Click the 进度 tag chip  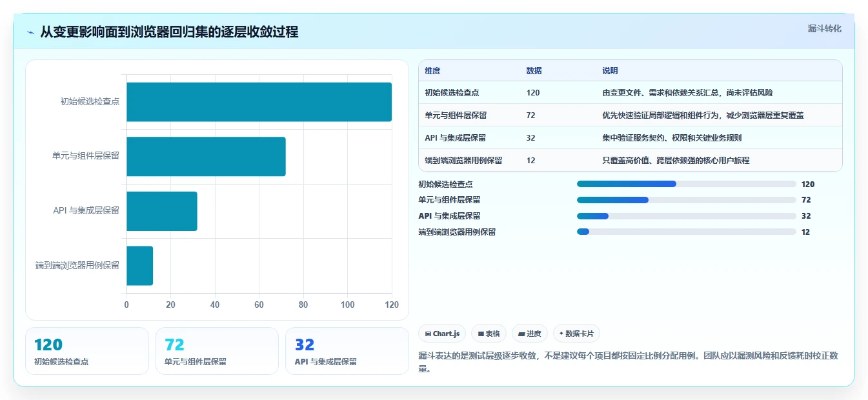(530, 334)
